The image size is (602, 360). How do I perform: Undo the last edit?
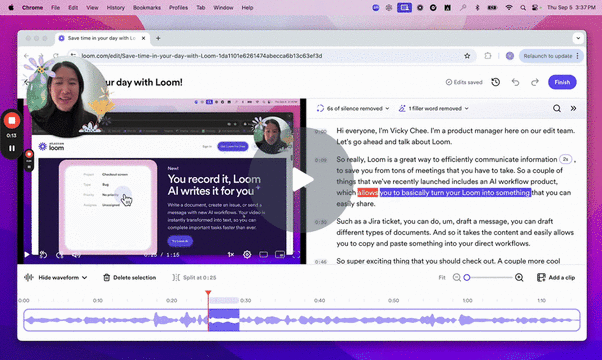click(515, 82)
